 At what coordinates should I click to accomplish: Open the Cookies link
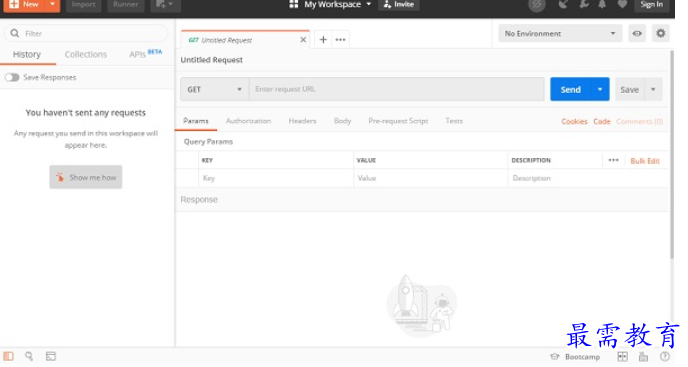click(574, 122)
